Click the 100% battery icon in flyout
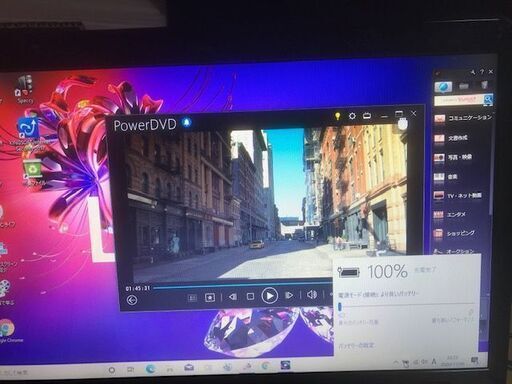 [x=349, y=272]
